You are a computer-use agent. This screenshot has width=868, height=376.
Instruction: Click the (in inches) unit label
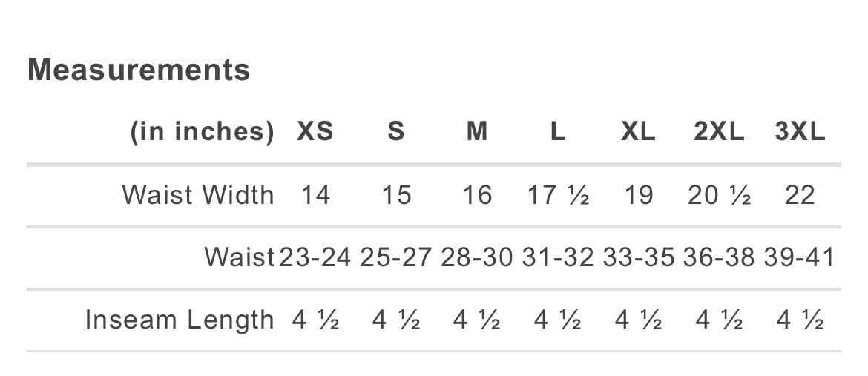pyautogui.click(x=202, y=132)
